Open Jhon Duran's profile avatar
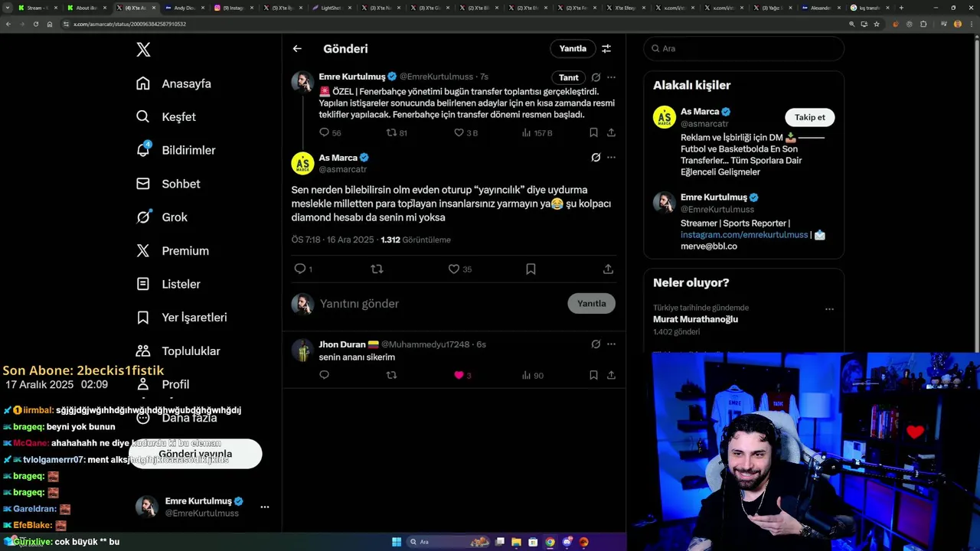980x551 pixels. pyautogui.click(x=302, y=350)
